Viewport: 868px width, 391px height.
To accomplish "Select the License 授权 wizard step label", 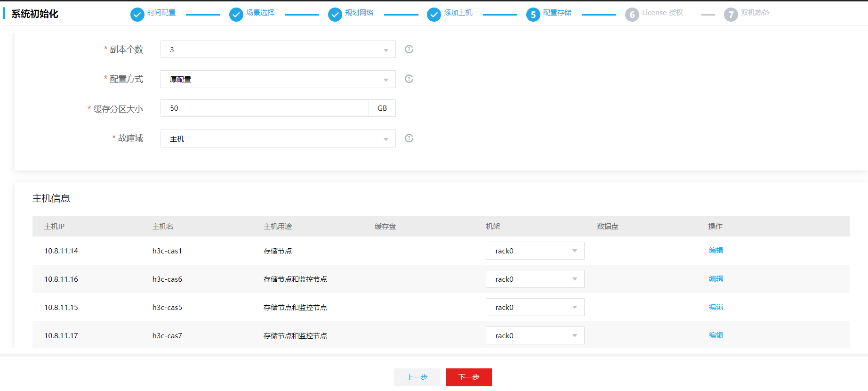I will tap(662, 13).
